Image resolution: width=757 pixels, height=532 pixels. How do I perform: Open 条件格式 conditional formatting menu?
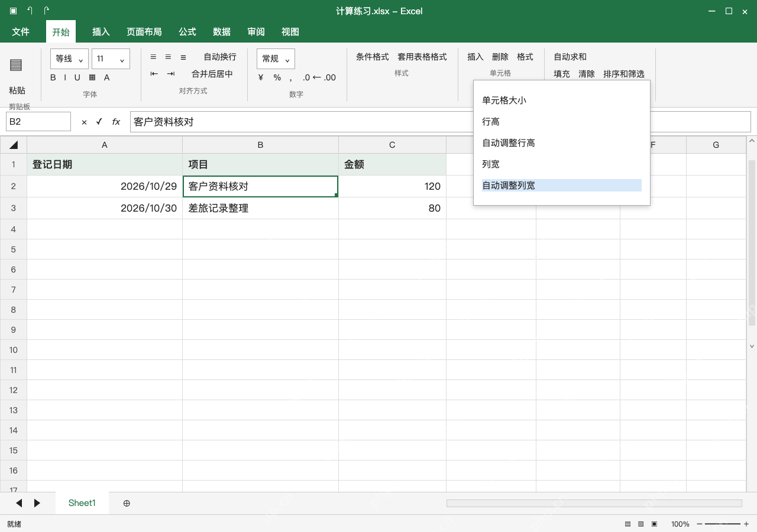point(373,57)
